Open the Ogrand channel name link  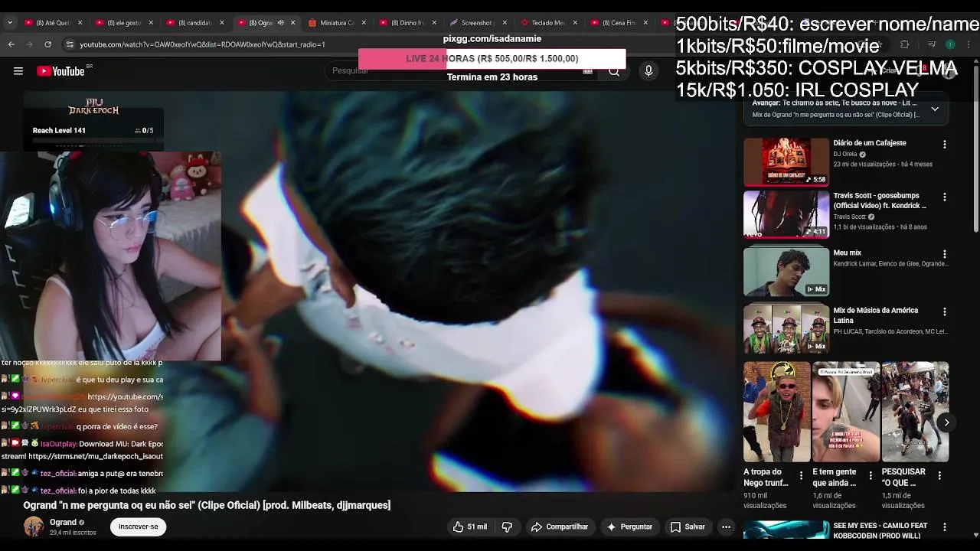pyautogui.click(x=64, y=522)
